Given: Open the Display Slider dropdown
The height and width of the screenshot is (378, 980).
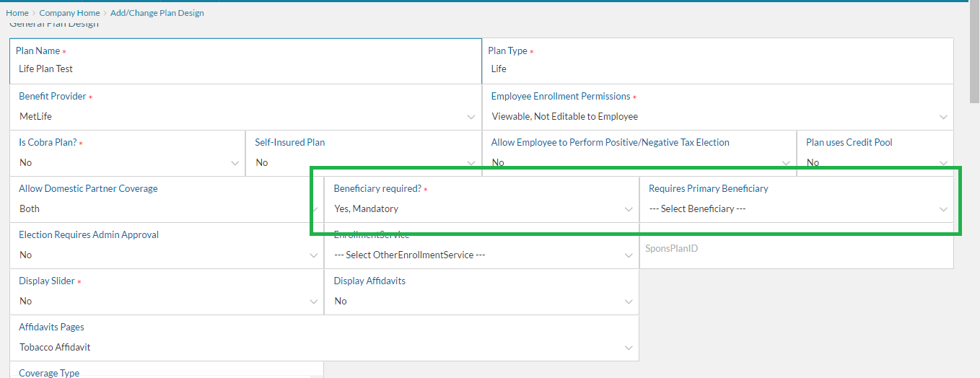Looking at the screenshot, I should pos(167,301).
